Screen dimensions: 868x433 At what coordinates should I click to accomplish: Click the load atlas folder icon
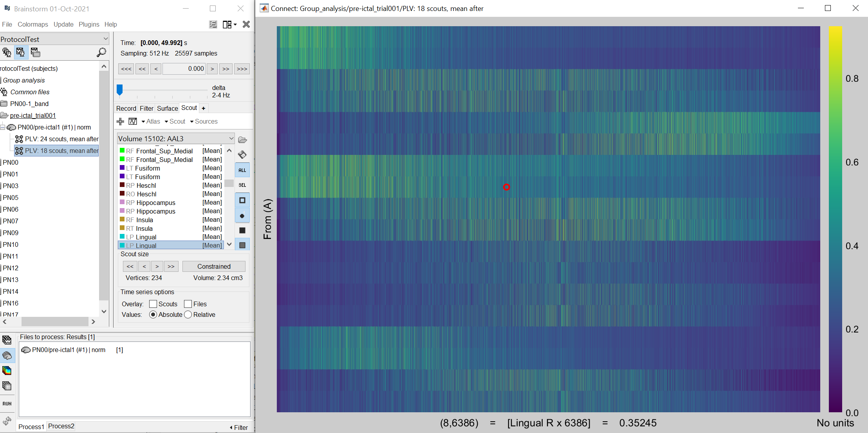(242, 140)
